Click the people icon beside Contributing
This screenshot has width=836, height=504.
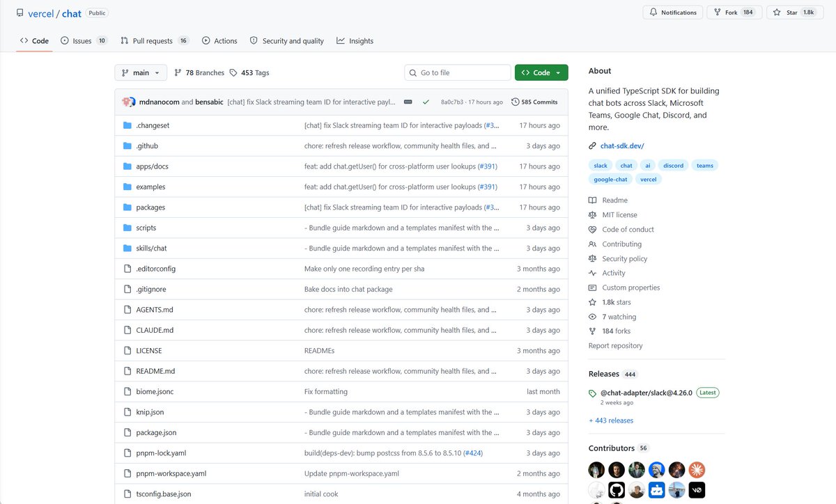click(593, 244)
